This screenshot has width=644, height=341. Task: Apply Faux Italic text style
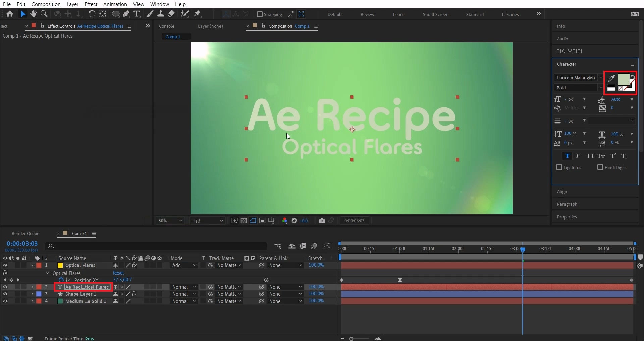coord(578,156)
